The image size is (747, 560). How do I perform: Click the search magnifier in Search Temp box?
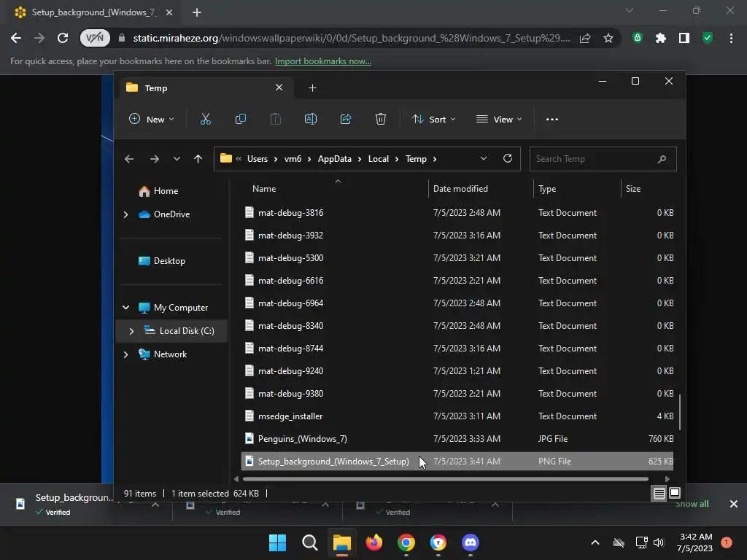(662, 159)
